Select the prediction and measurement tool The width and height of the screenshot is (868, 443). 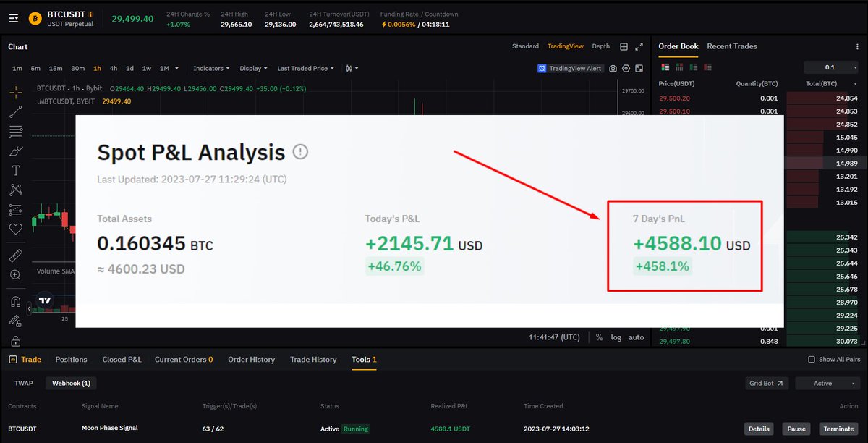pyautogui.click(x=16, y=209)
